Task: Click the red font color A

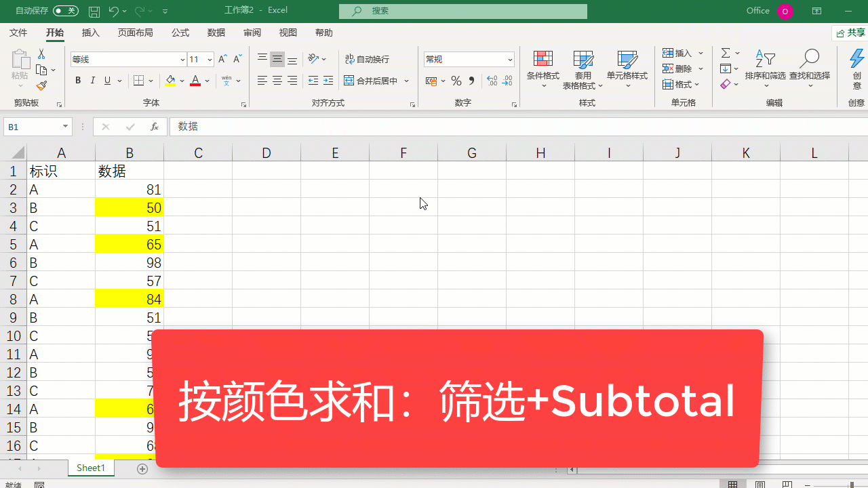Action: [x=195, y=81]
